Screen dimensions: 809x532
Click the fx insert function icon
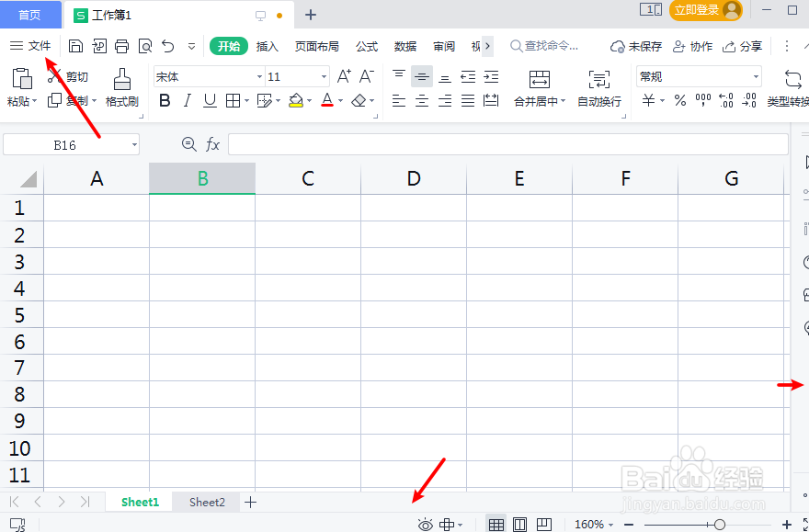[212, 144]
